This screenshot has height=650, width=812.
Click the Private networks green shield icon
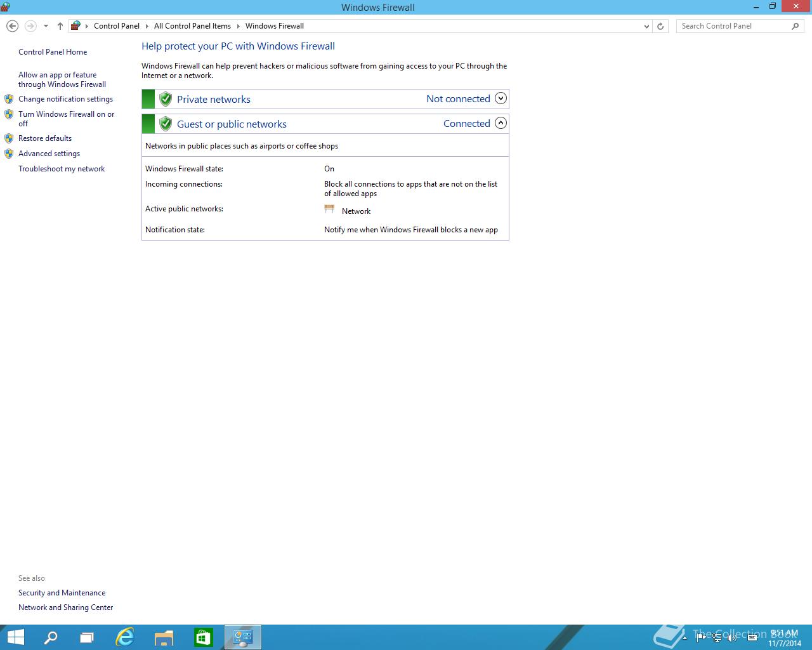(166, 99)
